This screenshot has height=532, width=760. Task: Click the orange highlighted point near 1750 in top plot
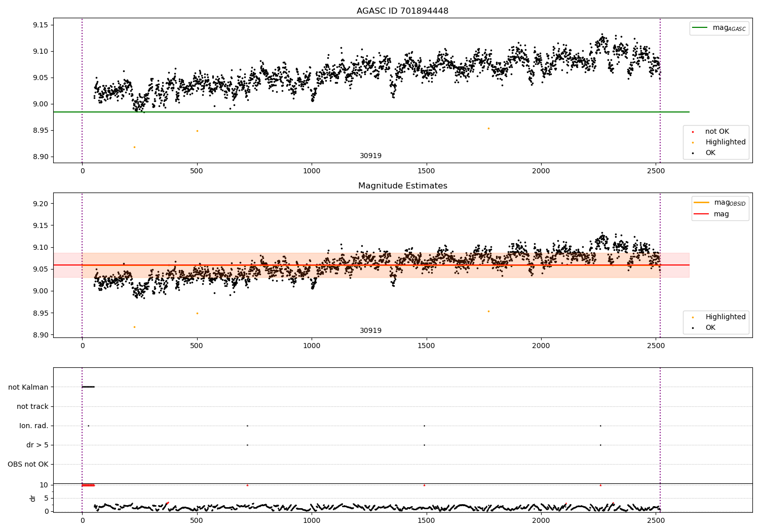click(488, 128)
